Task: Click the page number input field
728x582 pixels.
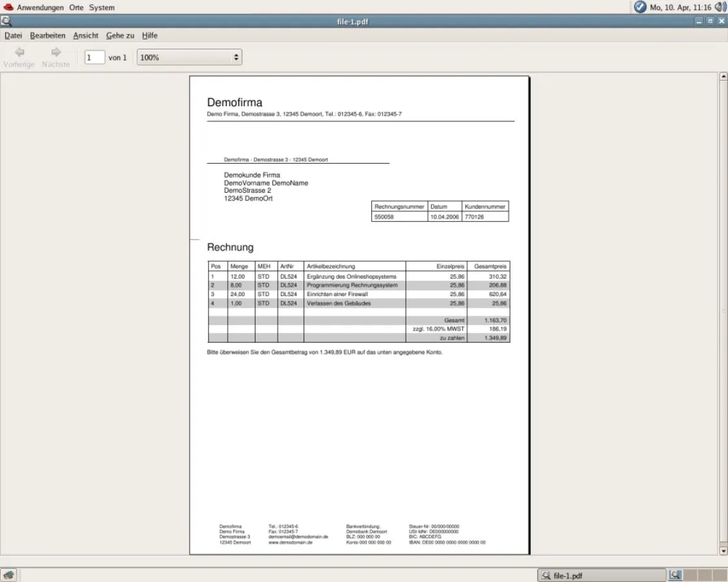Action: [x=94, y=58]
